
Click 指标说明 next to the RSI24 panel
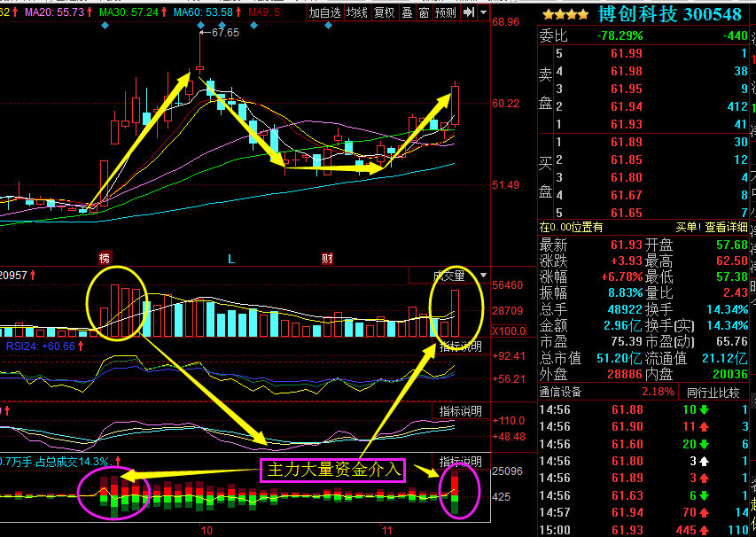tap(460, 346)
